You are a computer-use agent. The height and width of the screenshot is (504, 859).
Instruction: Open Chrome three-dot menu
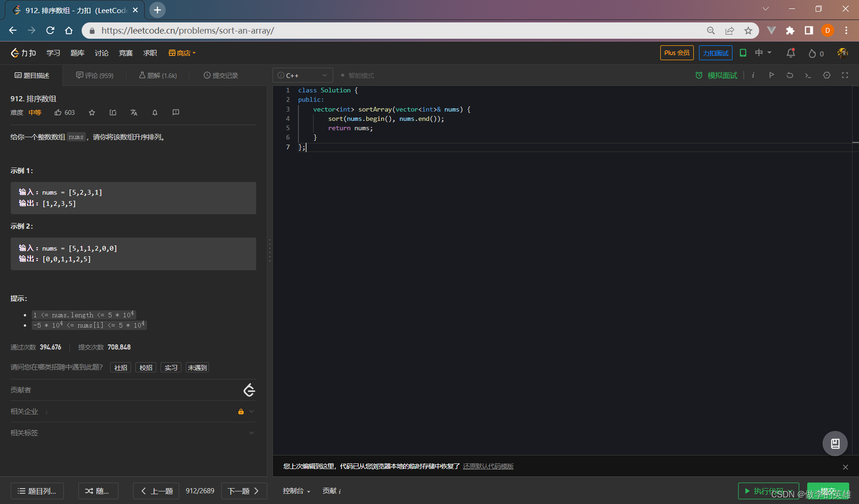pyautogui.click(x=846, y=30)
